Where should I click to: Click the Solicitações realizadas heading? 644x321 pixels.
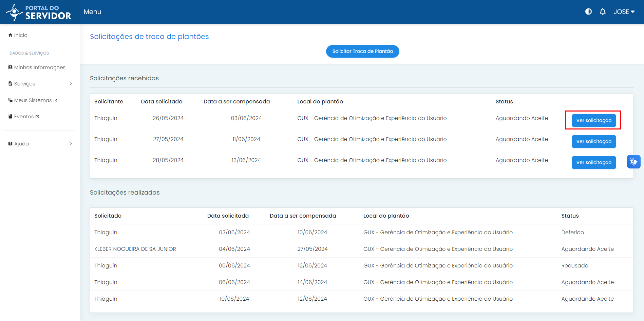[x=125, y=193]
